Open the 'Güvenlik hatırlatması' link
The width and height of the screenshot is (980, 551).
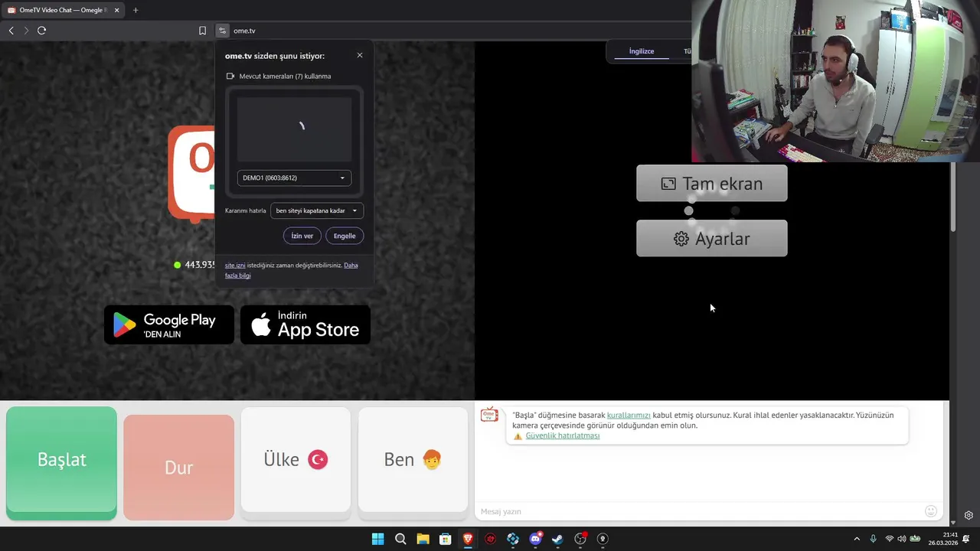tap(563, 435)
